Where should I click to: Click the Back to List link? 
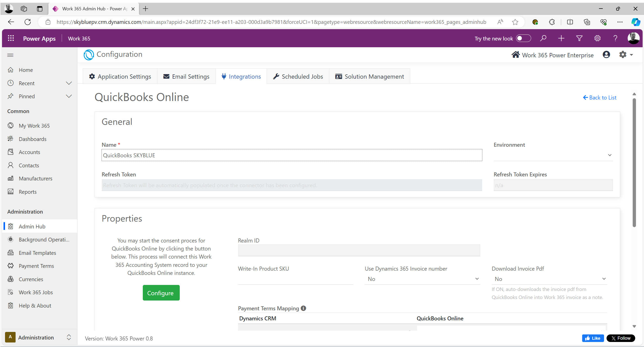click(x=600, y=97)
